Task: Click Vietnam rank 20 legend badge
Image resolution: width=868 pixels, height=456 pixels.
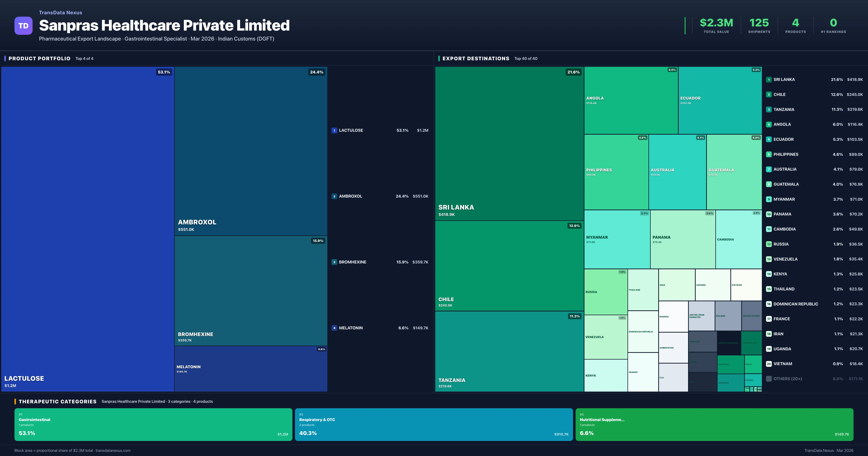Action: (769, 364)
